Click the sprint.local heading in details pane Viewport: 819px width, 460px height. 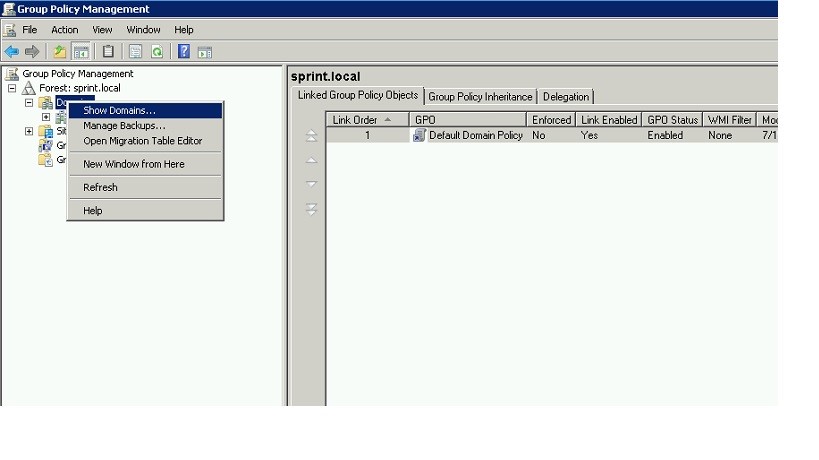(325, 77)
